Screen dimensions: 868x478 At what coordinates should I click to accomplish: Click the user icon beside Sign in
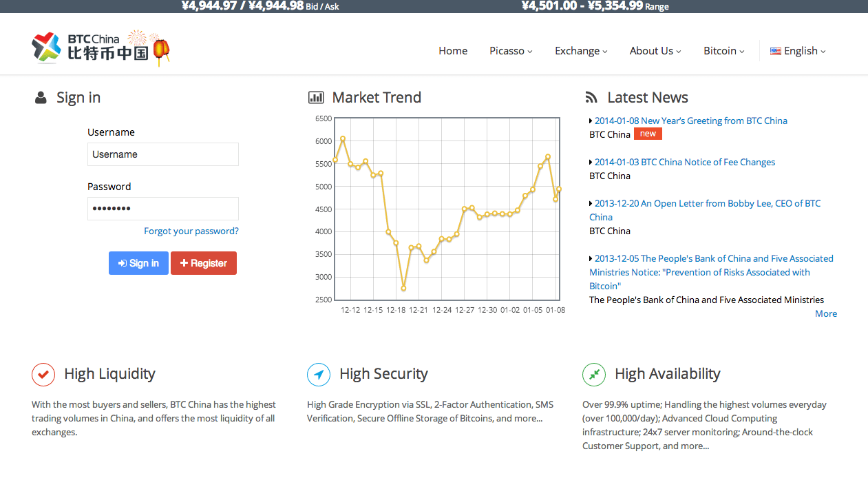coord(41,98)
